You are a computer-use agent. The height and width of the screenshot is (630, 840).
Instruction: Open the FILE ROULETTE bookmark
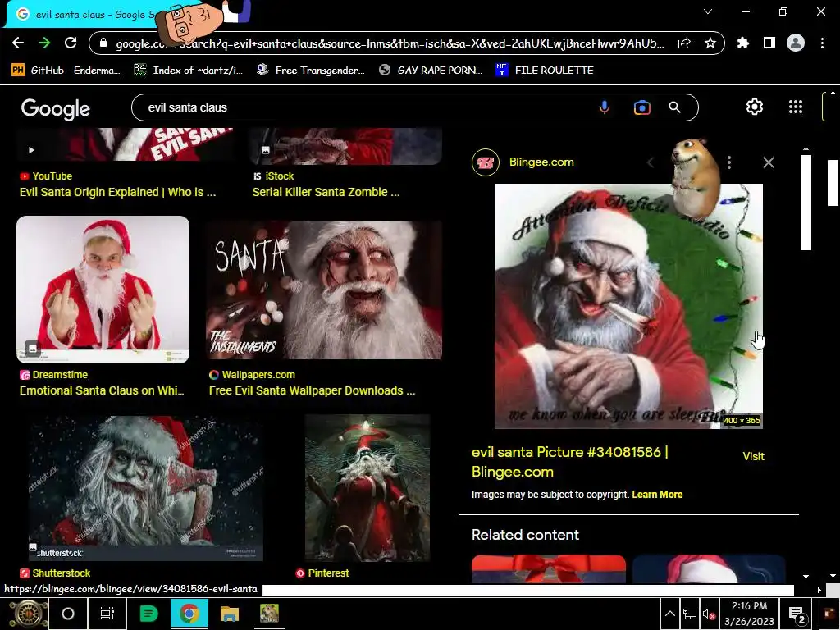point(545,71)
